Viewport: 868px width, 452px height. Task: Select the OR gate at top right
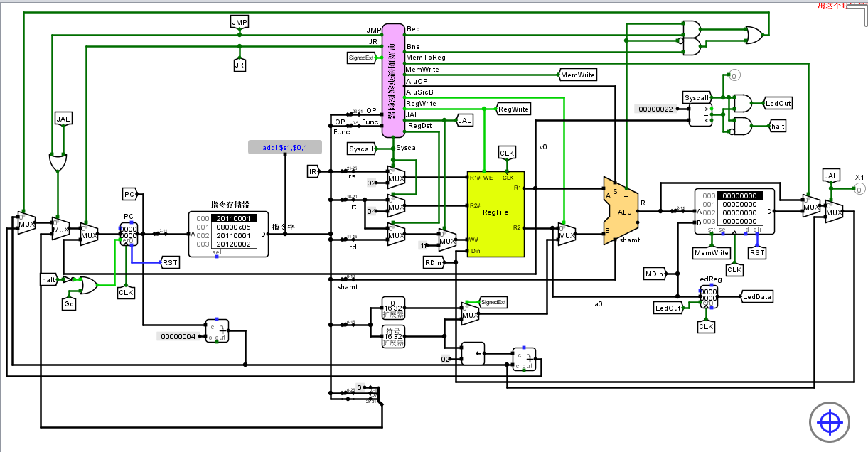click(x=754, y=34)
